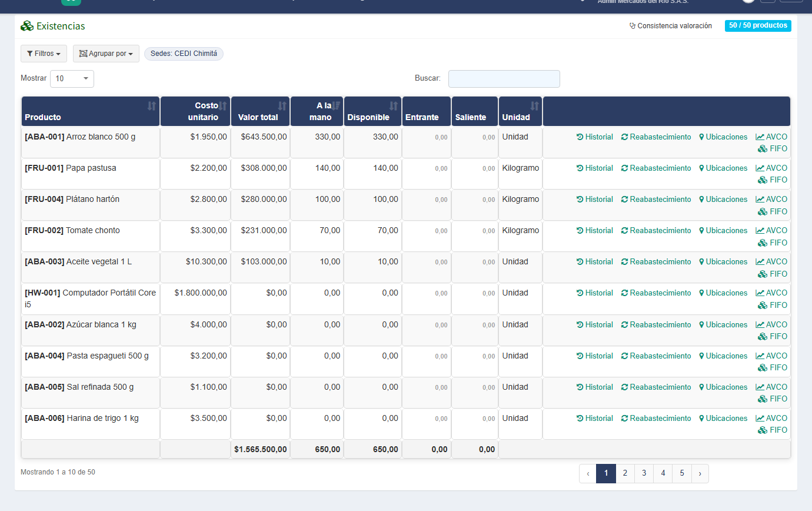Click the Saliente column header
Viewport: 812px width, 511px height.
tap(475, 111)
